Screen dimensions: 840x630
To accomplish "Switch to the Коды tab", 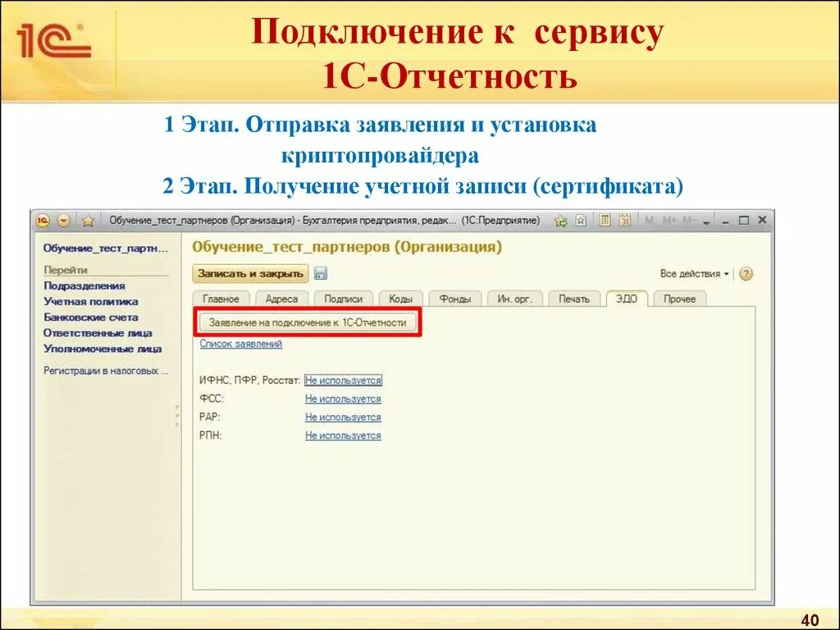I will click(400, 299).
